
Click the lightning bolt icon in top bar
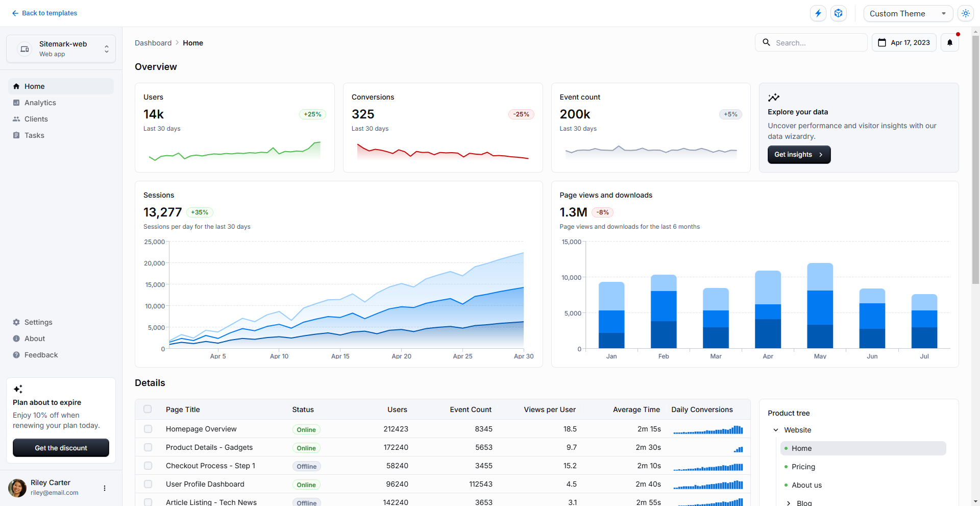818,13
